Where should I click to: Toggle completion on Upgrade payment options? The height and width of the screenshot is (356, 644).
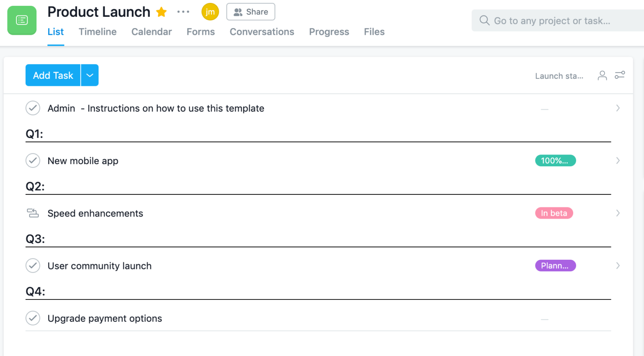(33, 318)
